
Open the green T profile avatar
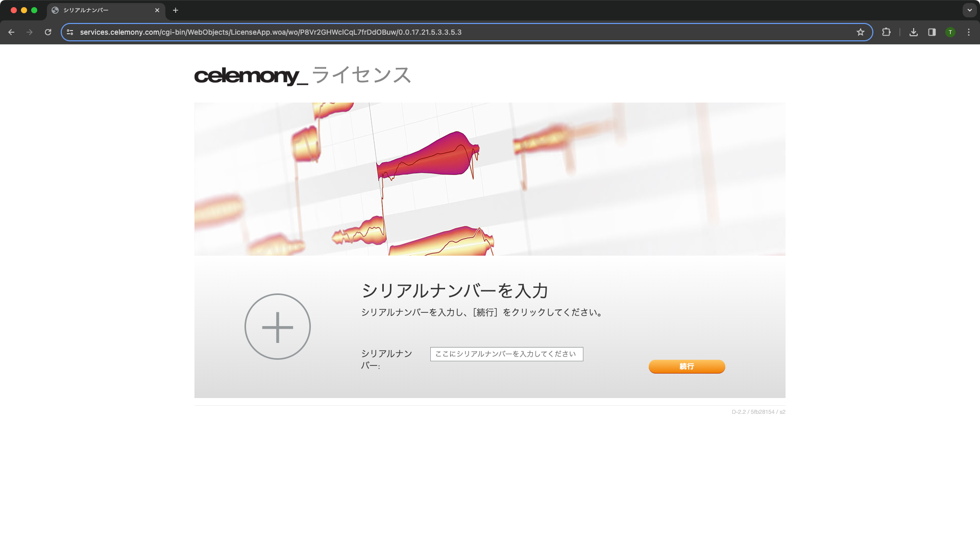(x=950, y=32)
